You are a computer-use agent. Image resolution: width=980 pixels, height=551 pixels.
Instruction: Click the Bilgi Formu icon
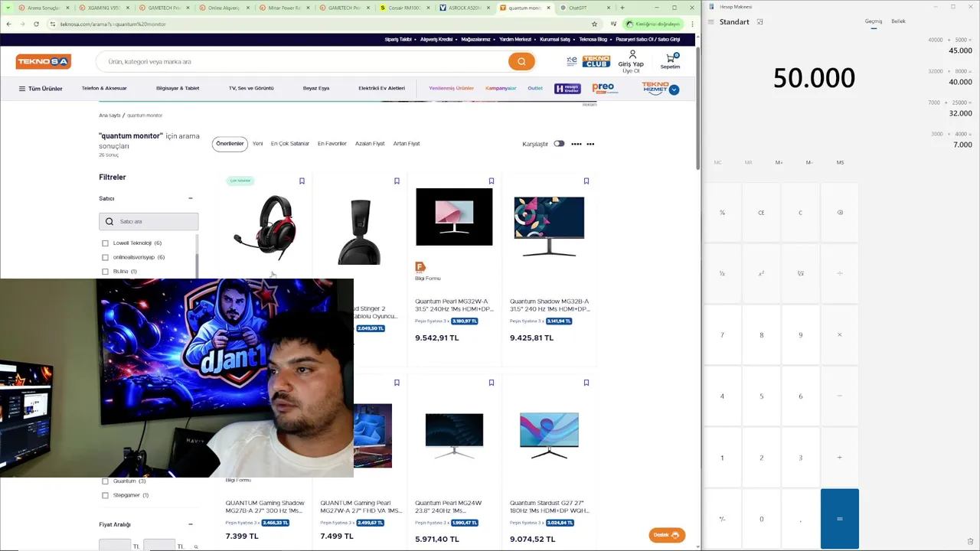tap(420, 266)
